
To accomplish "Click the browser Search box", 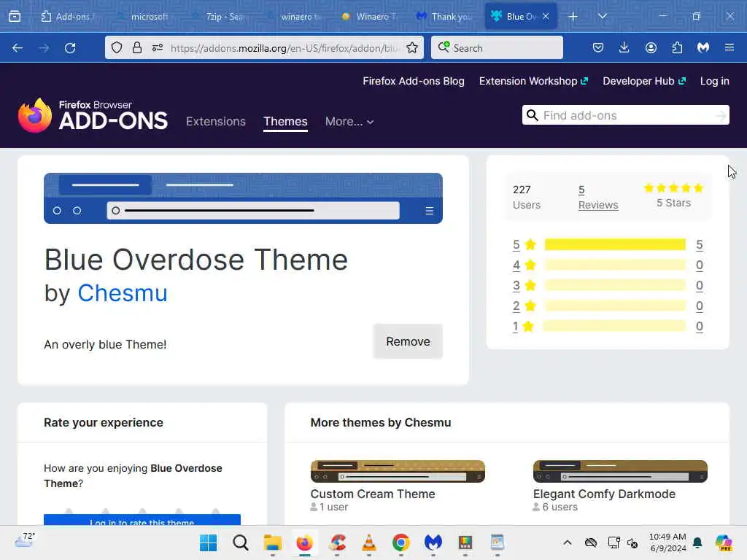I will pos(497,47).
